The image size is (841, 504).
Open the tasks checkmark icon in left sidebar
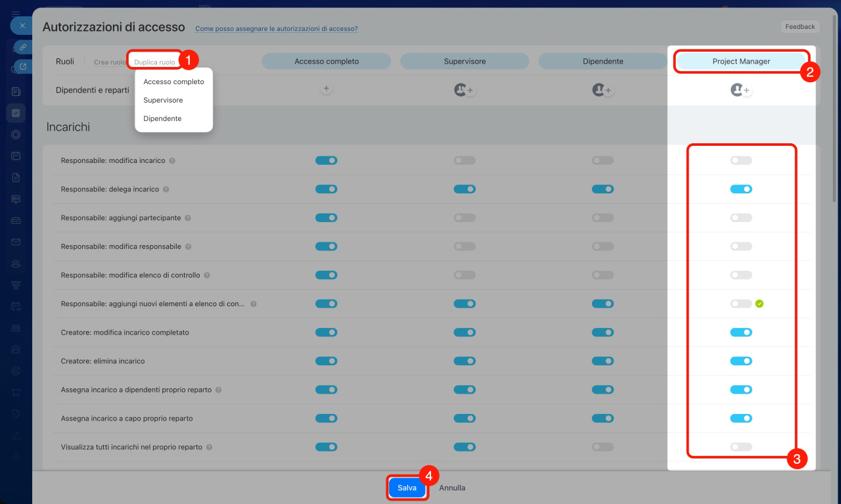pos(16,113)
